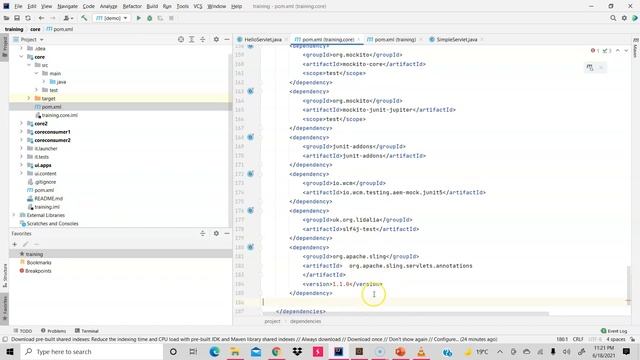Click the Windows search box
The height and width of the screenshot is (360, 640).
(92, 351)
